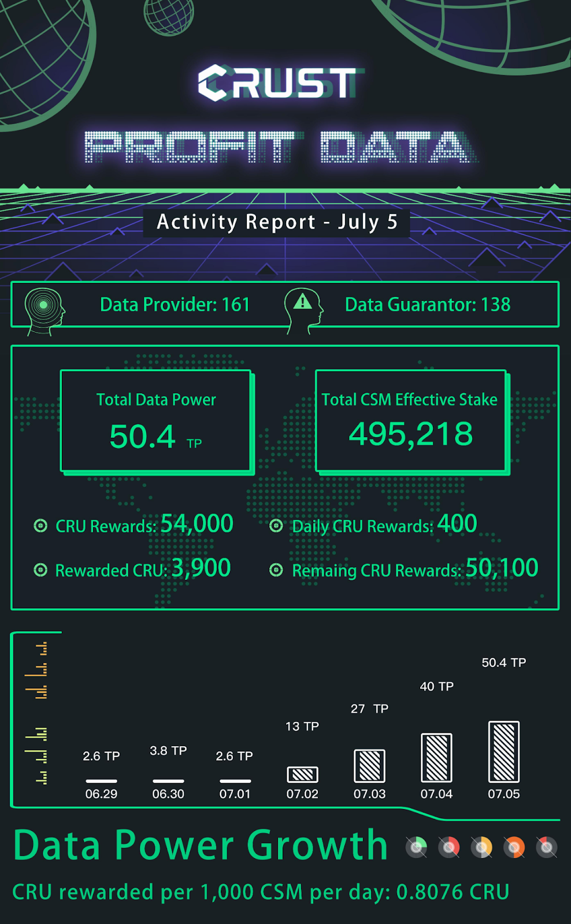Click the PROFIT DATA title
The height and width of the screenshot is (924, 571).
point(280,147)
